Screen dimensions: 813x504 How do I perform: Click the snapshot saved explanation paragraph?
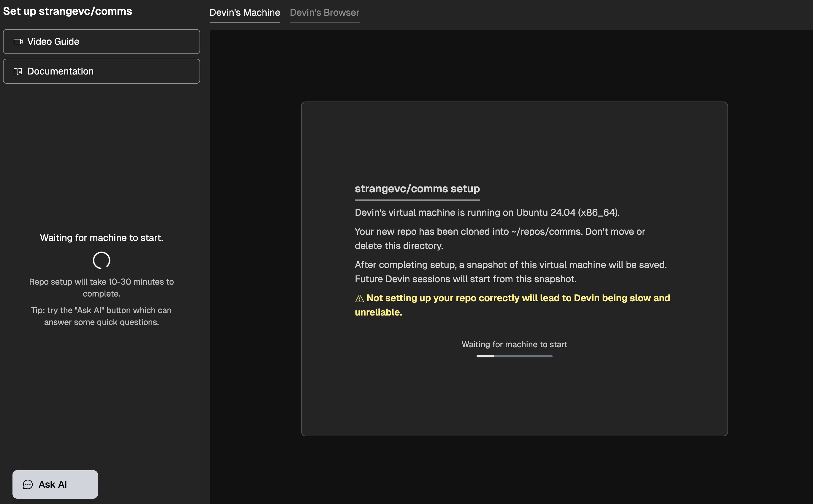(x=510, y=272)
